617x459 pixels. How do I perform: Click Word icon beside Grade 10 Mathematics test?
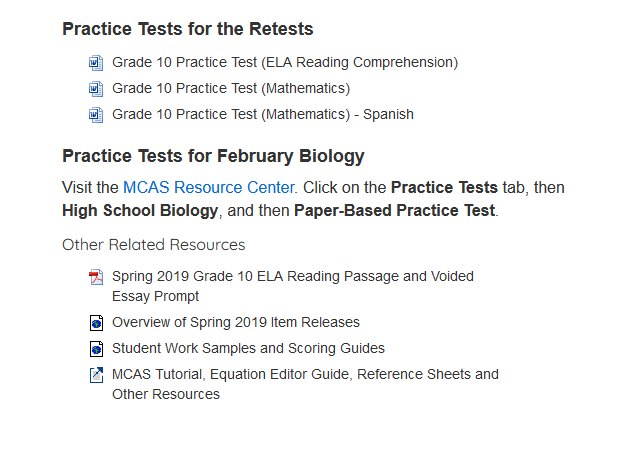coord(96,89)
